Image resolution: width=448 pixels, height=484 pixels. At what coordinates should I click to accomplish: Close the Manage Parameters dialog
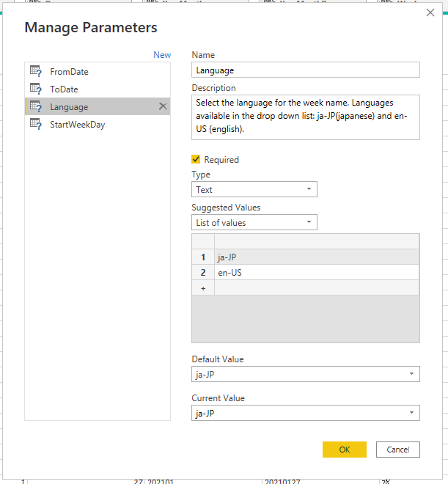(430, 12)
